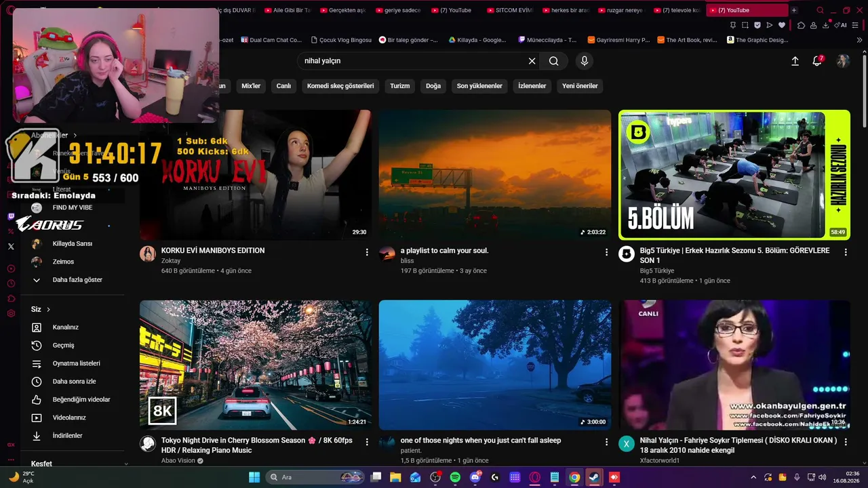Viewport: 868px width, 488px height.
Task: Start voice search with the microphone icon
Action: coord(585,61)
